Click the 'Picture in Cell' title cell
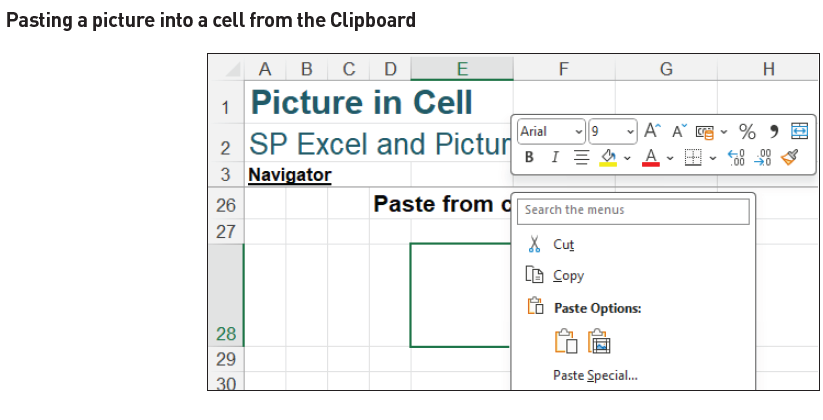The width and height of the screenshot is (823, 420). (362, 102)
